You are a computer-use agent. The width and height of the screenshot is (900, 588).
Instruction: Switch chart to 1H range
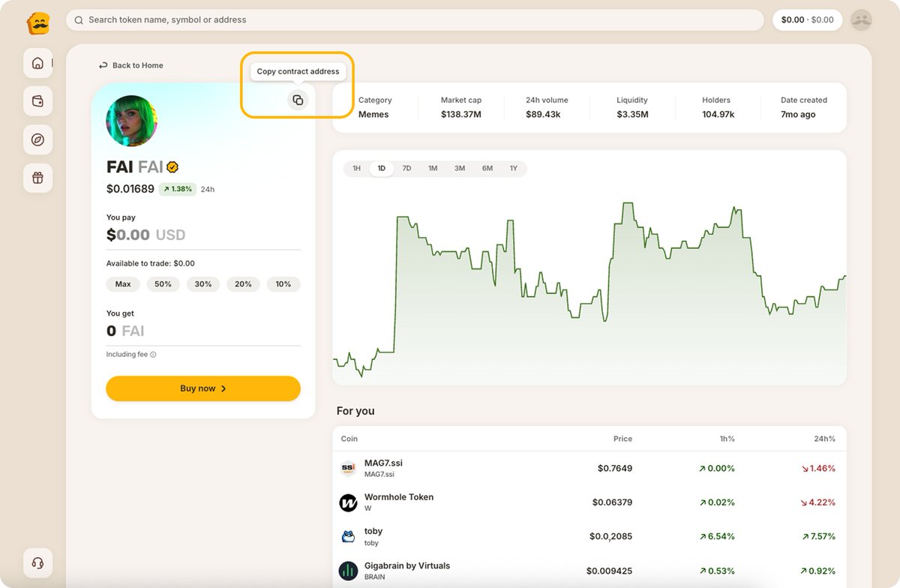click(x=357, y=169)
